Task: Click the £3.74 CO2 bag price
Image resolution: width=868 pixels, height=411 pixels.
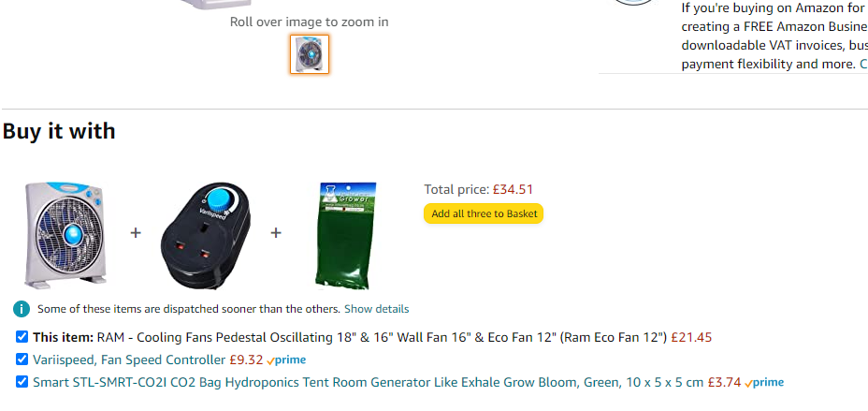Action: [724, 382]
